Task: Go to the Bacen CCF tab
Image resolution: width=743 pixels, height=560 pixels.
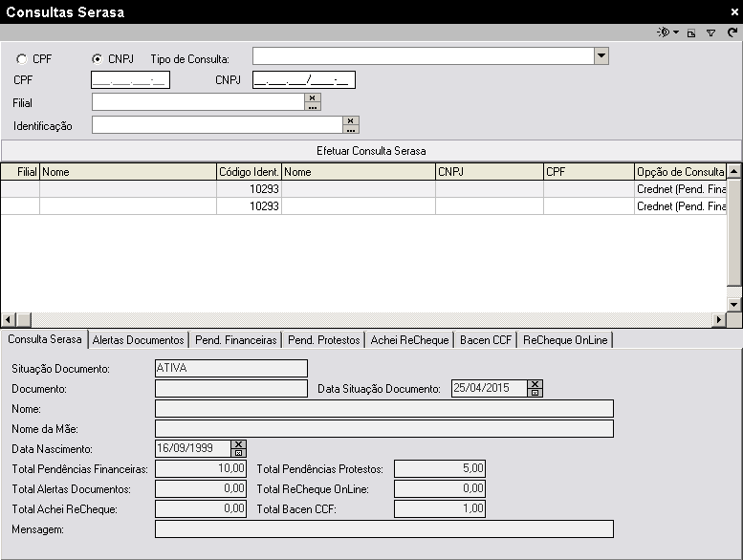Action: pyautogui.click(x=486, y=340)
